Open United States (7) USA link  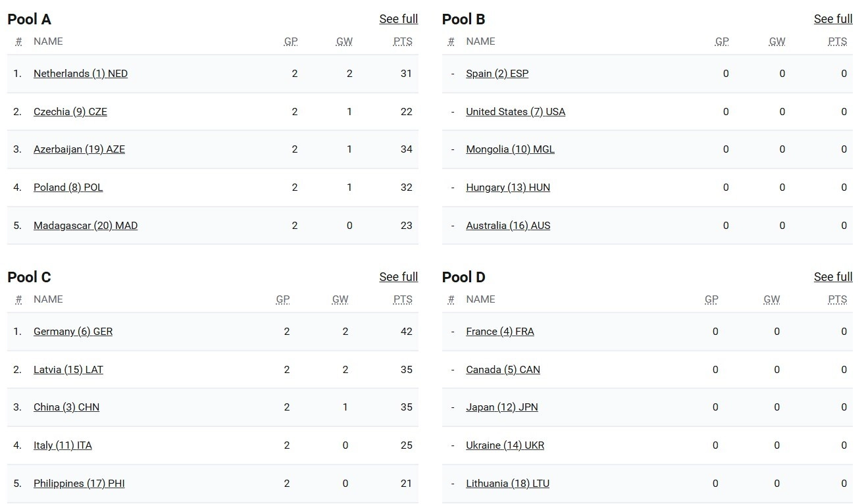(515, 112)
